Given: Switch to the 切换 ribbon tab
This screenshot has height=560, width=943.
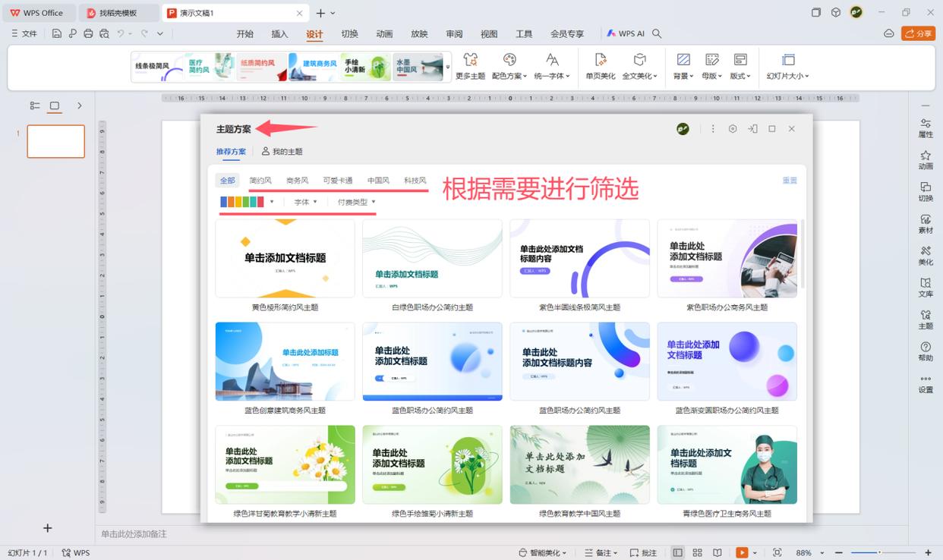Looking at the screenshot, I should tap(349, 33).
